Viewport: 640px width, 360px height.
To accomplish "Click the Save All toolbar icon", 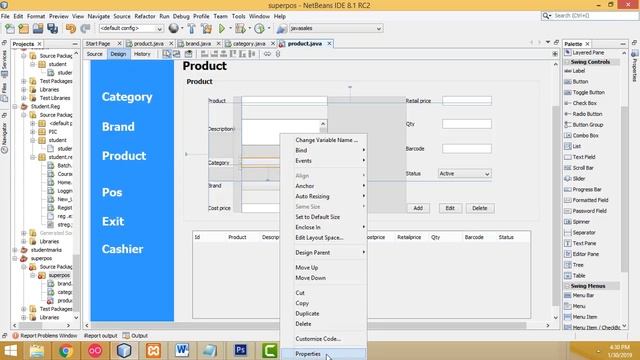I will (x=53, y=29).
